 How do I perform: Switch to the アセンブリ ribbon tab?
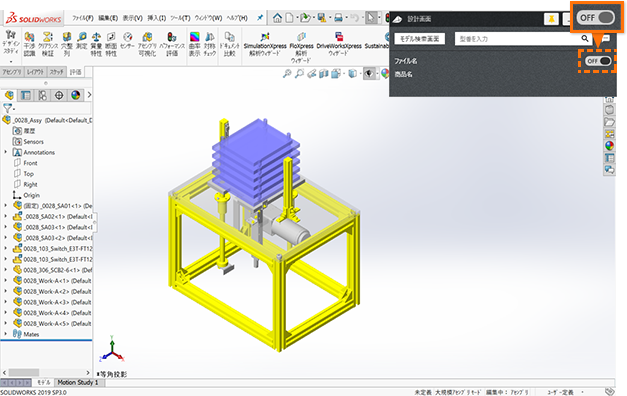tap(12, 72)
